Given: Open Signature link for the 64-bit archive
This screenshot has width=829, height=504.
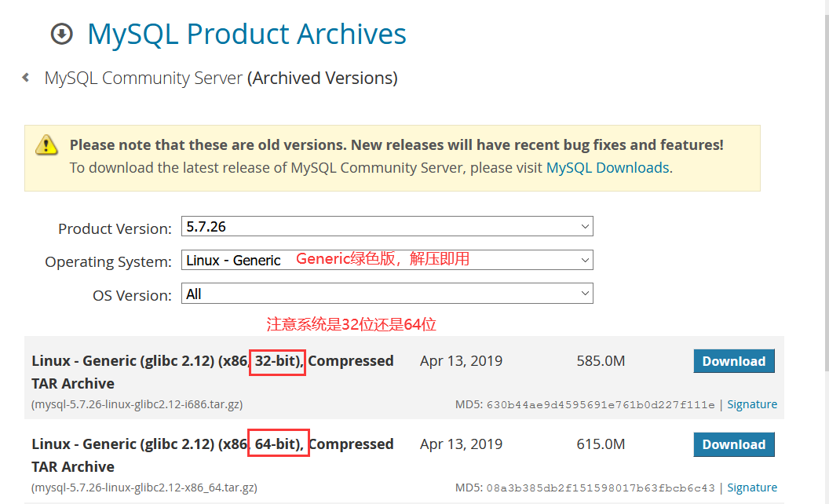Looking at the screenshot, I should tap(751, 488).
